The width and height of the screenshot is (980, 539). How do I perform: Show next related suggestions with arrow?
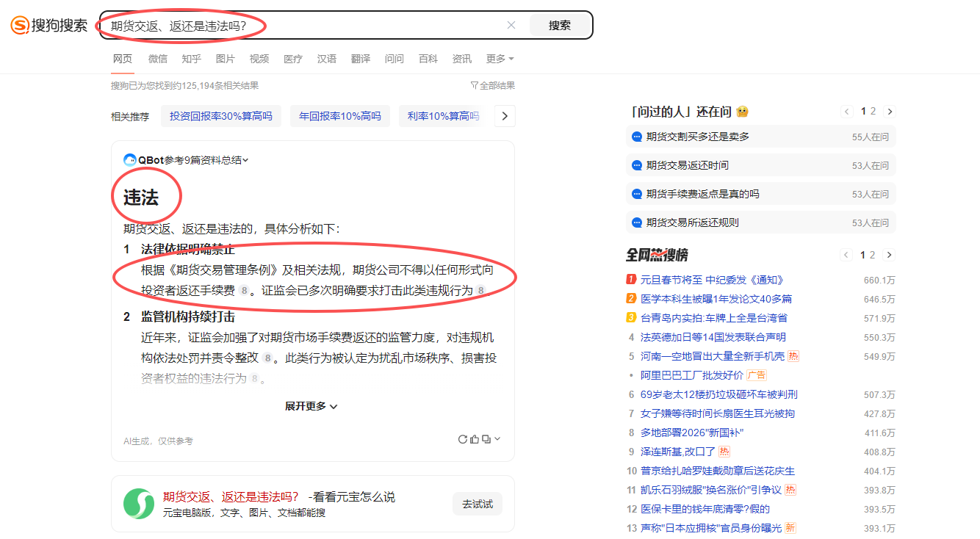(505, 116)
